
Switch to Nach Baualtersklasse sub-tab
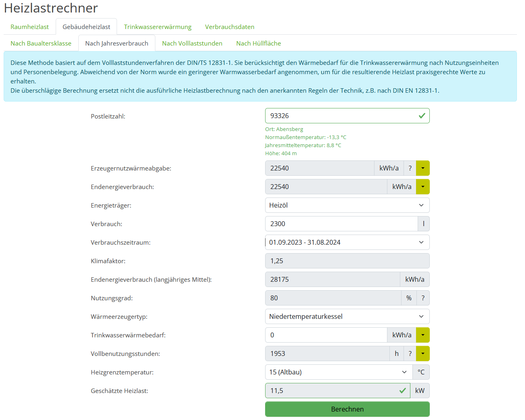click(x=41, y=43)
